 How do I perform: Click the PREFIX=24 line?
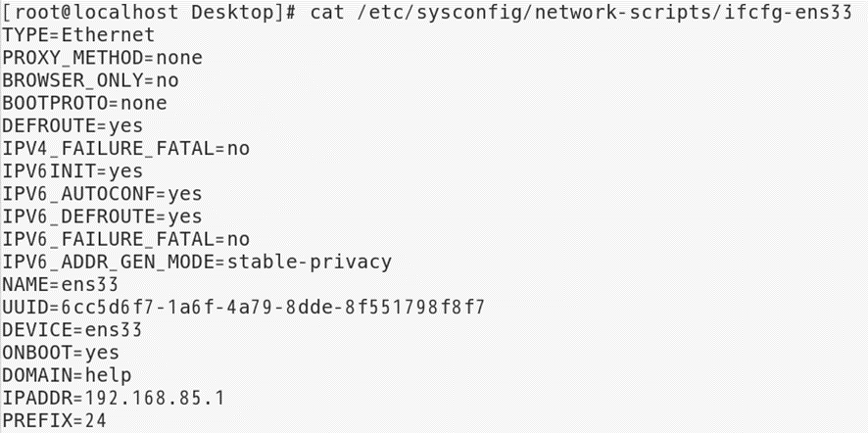pyautogui.click(x=54, y=421)
